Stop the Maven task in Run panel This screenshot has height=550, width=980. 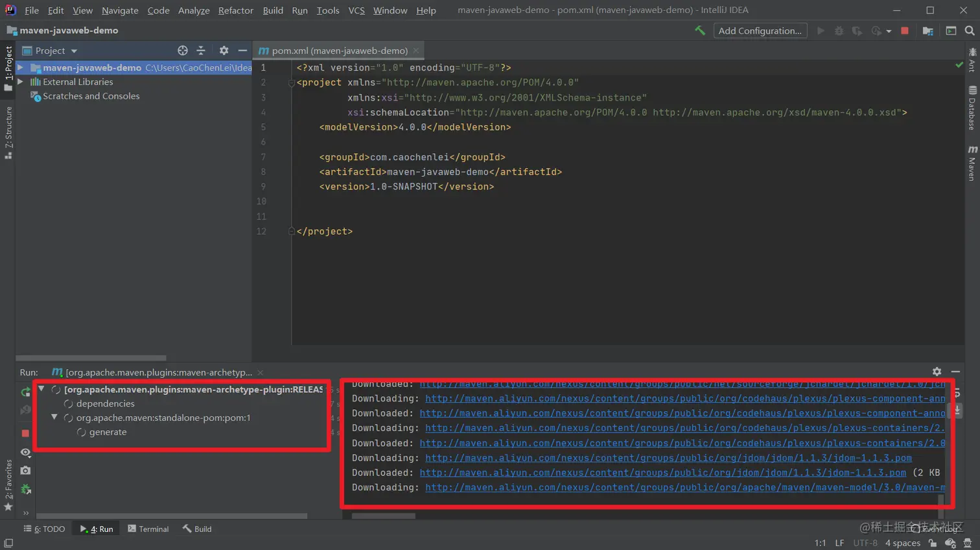click(x=25, y=433)
